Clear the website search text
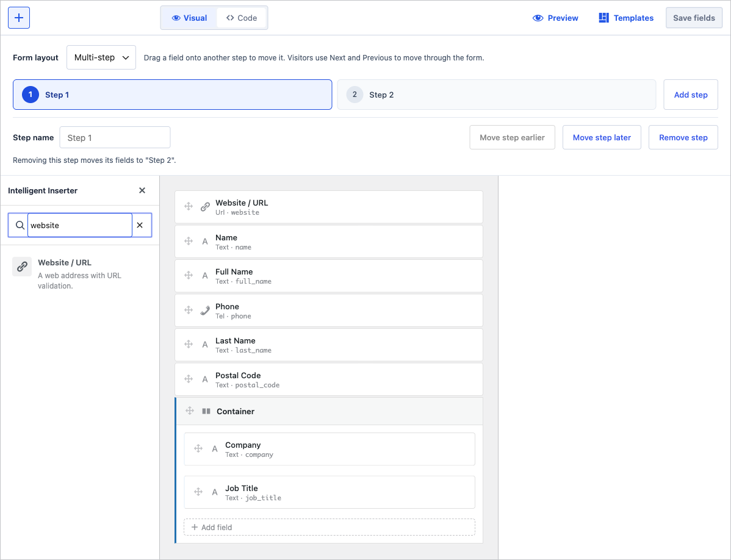 (140, 225)
